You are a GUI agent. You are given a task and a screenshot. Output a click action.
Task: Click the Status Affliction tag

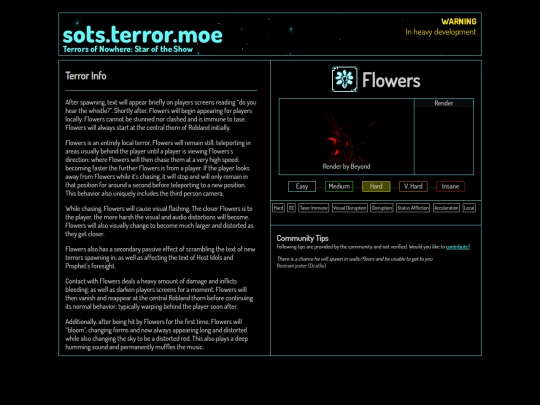[x=413, y=208]
